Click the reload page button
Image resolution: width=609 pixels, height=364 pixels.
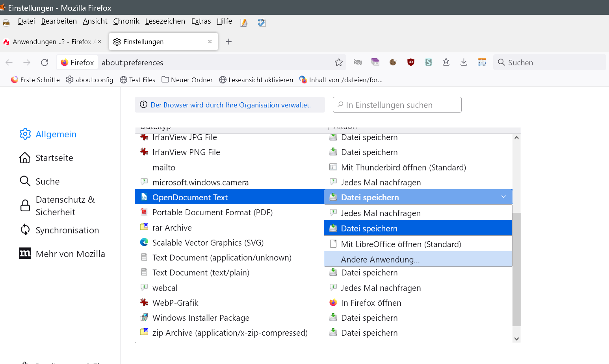(45, 63)
